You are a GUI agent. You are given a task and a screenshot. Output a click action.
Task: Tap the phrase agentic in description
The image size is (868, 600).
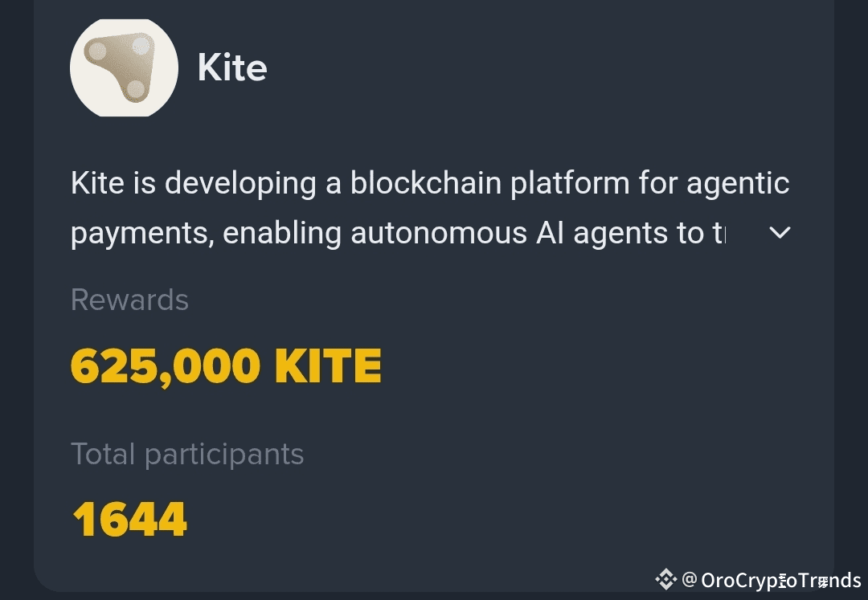737,184
